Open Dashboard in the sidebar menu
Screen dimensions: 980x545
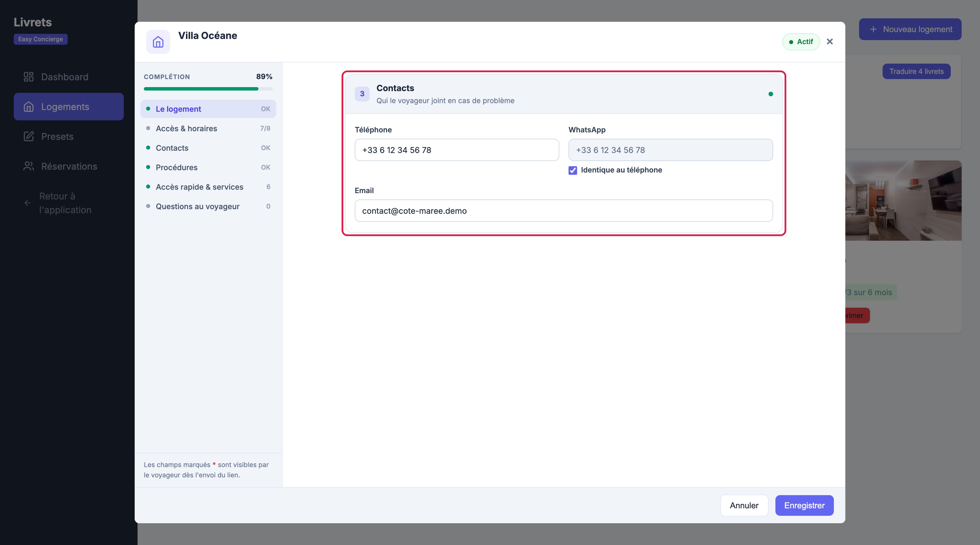[68, 77]
